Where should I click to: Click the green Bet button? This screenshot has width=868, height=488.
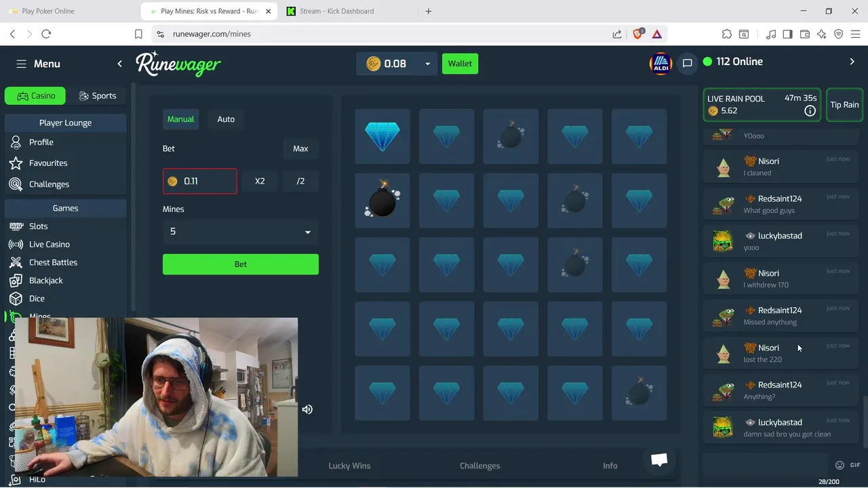coord(241,264)
